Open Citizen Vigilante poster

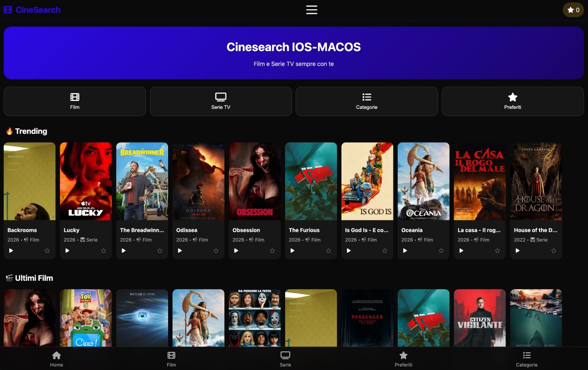click(x=480, y=318)
